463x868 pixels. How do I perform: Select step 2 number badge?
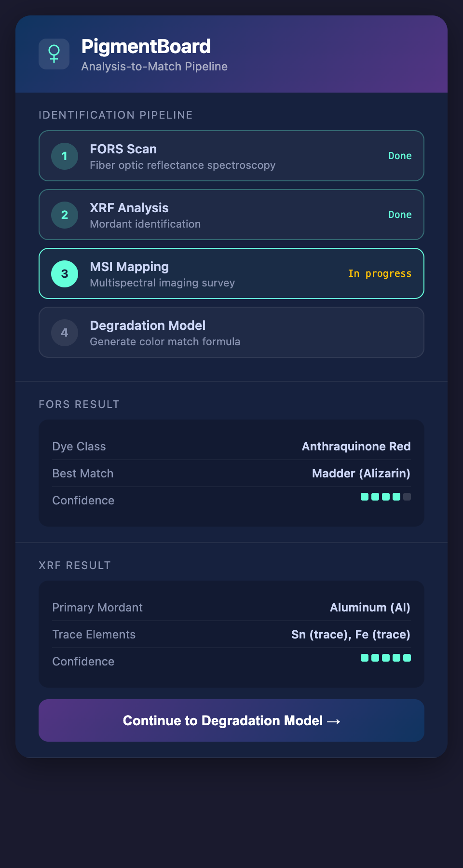(x=65, y=215)
